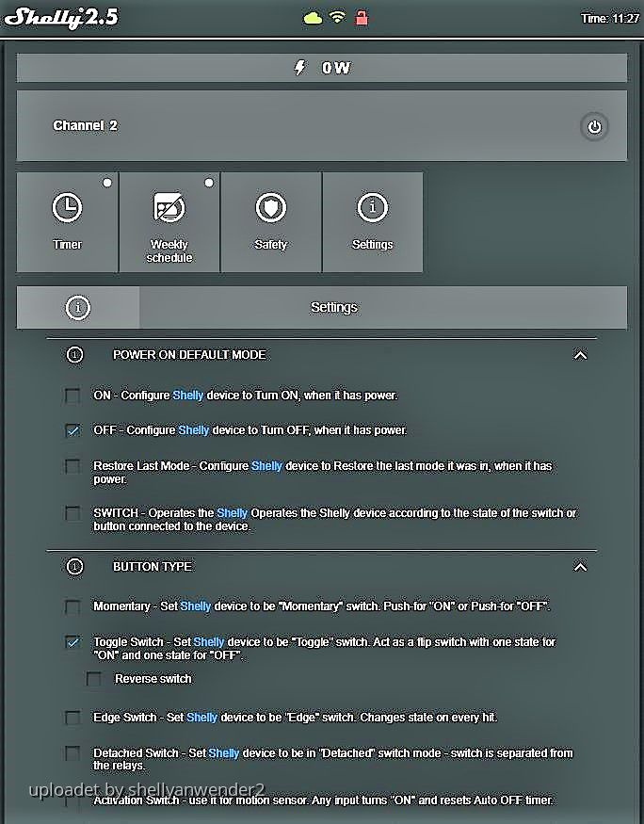This screenshot has height=824, width=644.
Task: Click info icon beside Power On Default Mode
Action: (x=75, y=355)
